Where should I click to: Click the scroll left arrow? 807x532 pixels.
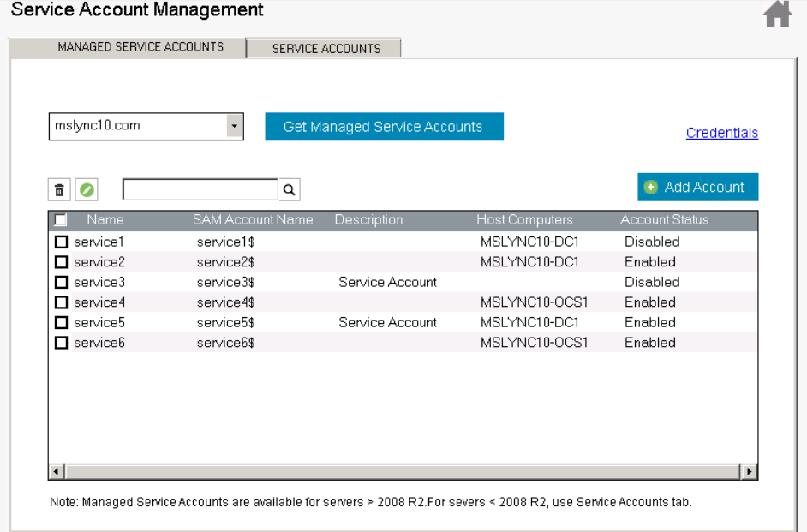click(57, 471)
